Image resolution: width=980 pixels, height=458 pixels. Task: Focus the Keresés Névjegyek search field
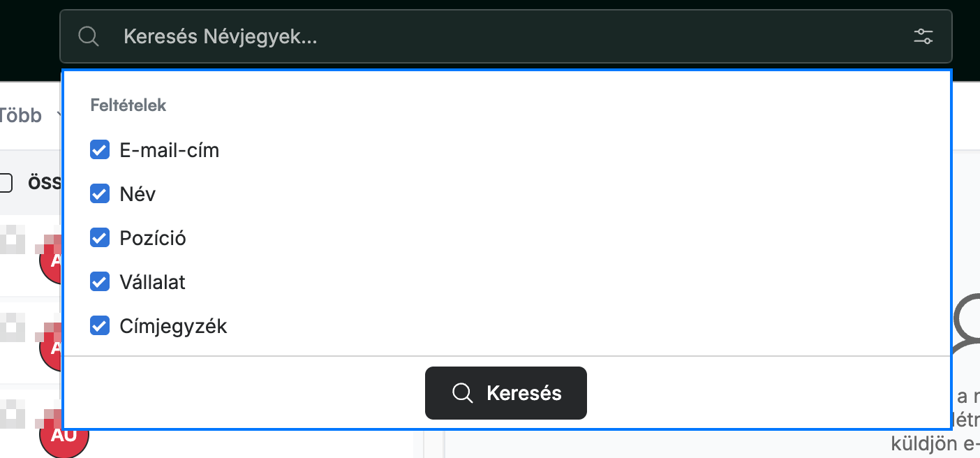(x=506, y=36)
